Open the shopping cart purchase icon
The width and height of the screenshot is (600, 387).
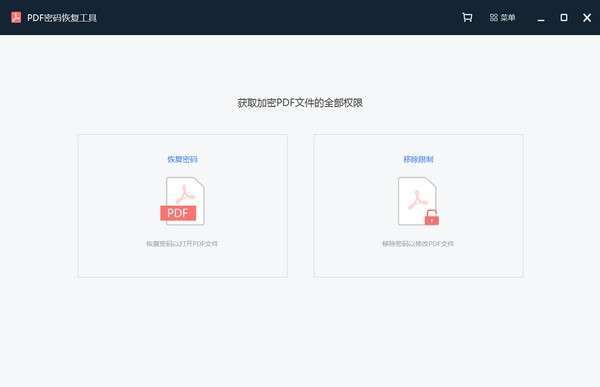tap(467, 17)
